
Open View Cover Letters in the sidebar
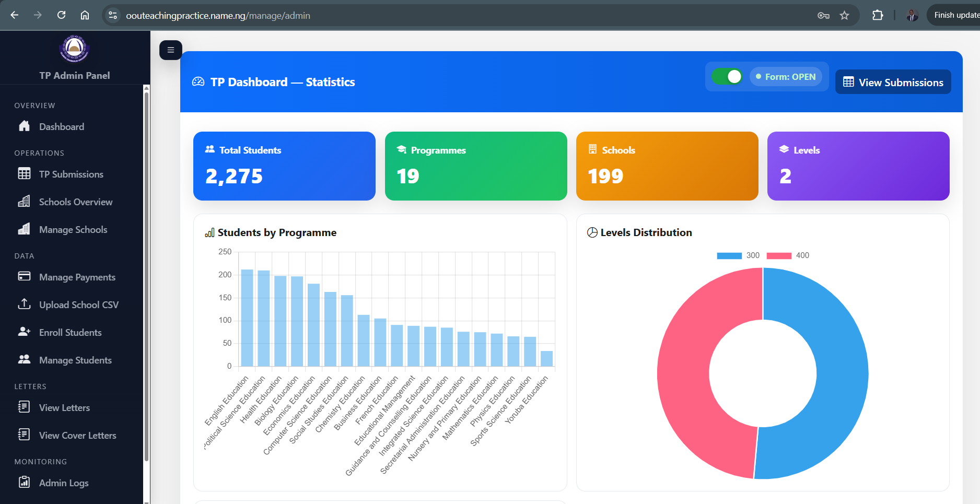(x=72, y=435)
